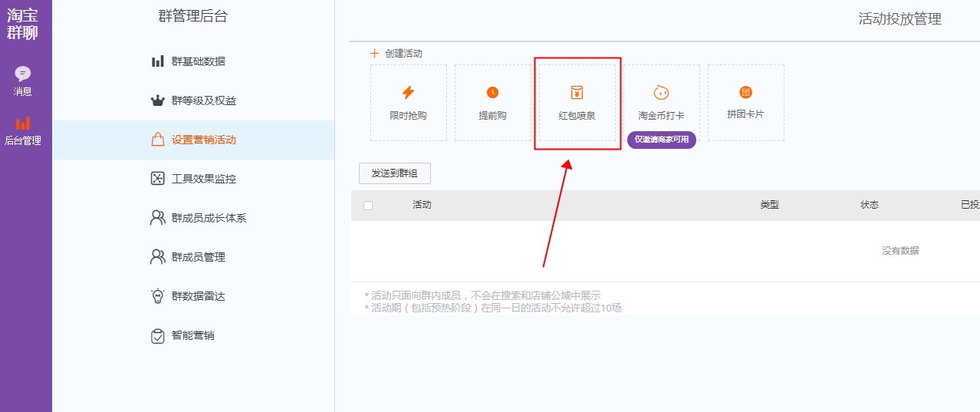Open 群等级及权益 menu item

[193, 101]
